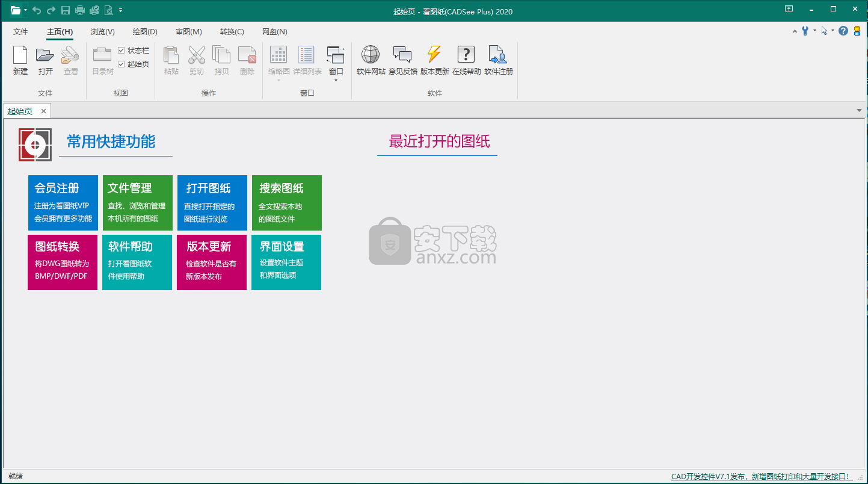Expand the dropdown beside the wrench icon
Screen dimensions: 868x484
tap(814, 31)
